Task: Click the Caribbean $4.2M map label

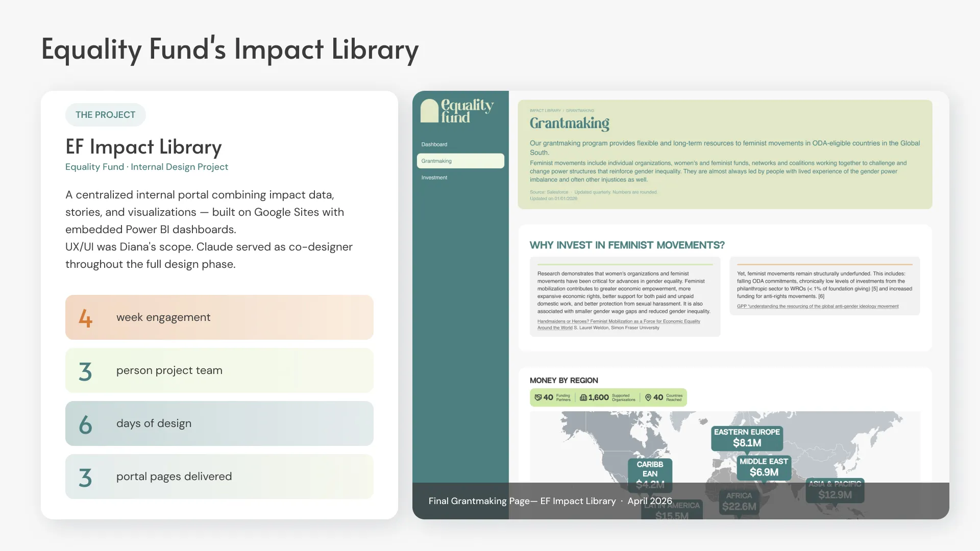Action: pos(650,474)
